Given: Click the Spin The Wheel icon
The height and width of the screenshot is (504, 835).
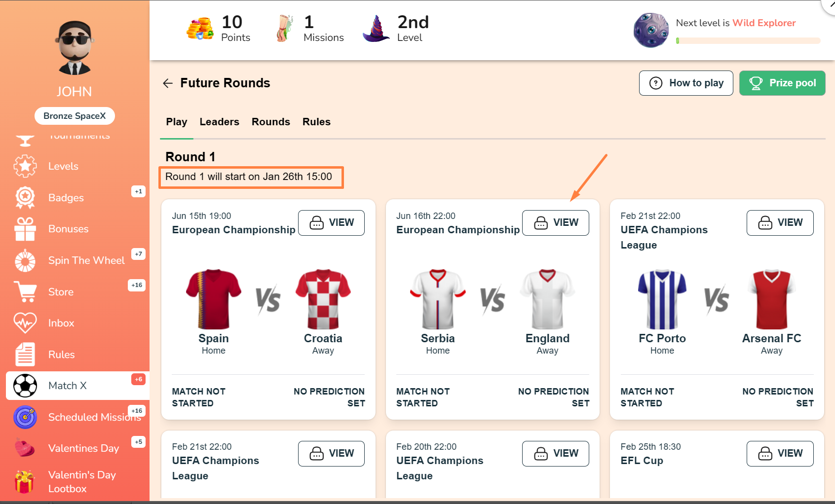Looking at the screenshot, I should click(x=25, y=260).
